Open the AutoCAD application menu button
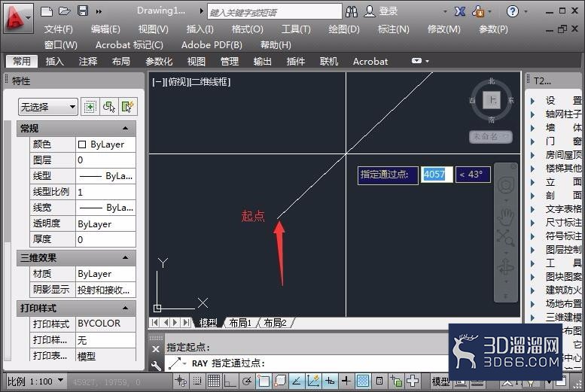 coord(17,18)
